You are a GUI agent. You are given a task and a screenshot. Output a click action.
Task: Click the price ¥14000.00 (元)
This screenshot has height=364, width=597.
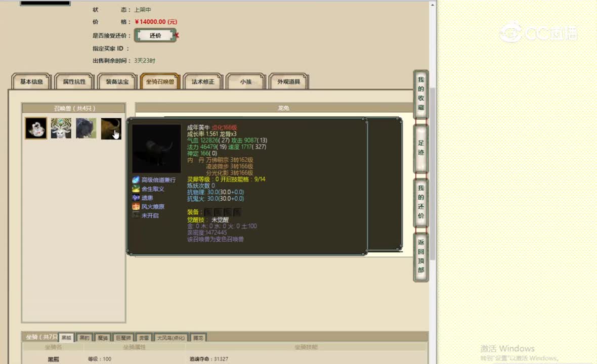(x=156, y=22)
